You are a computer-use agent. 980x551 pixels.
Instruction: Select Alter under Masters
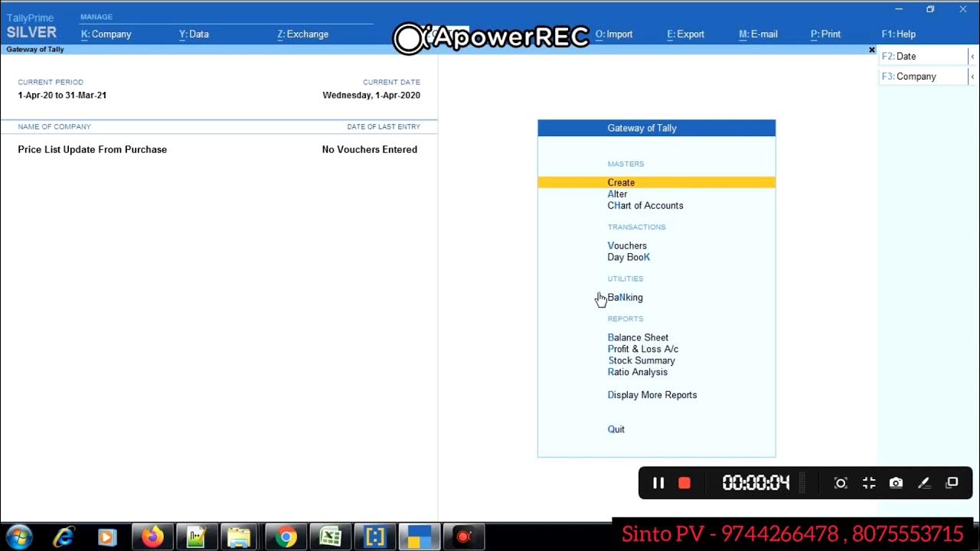(x=617, y=194)
